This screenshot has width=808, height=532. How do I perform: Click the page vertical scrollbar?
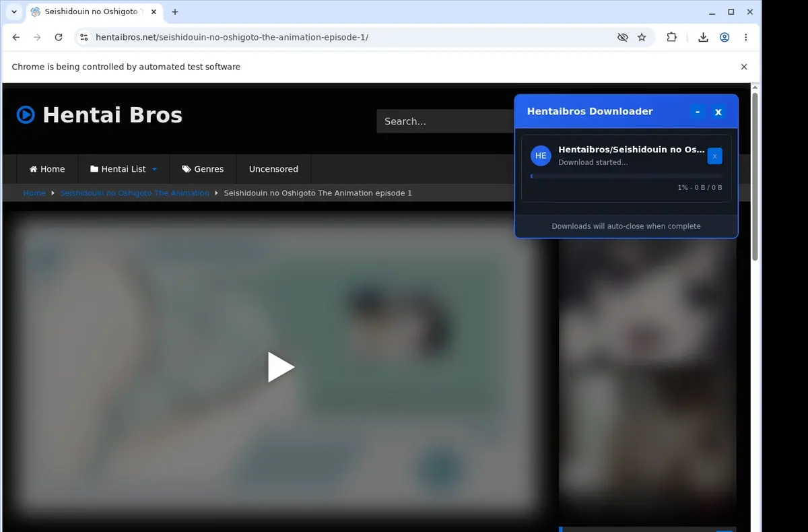(x=755, y=176)
